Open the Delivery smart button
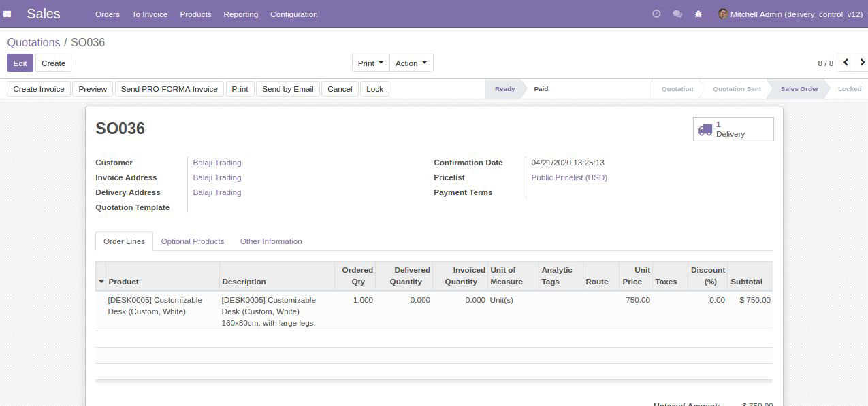868x406 pixels. click(x=733, y=129)
